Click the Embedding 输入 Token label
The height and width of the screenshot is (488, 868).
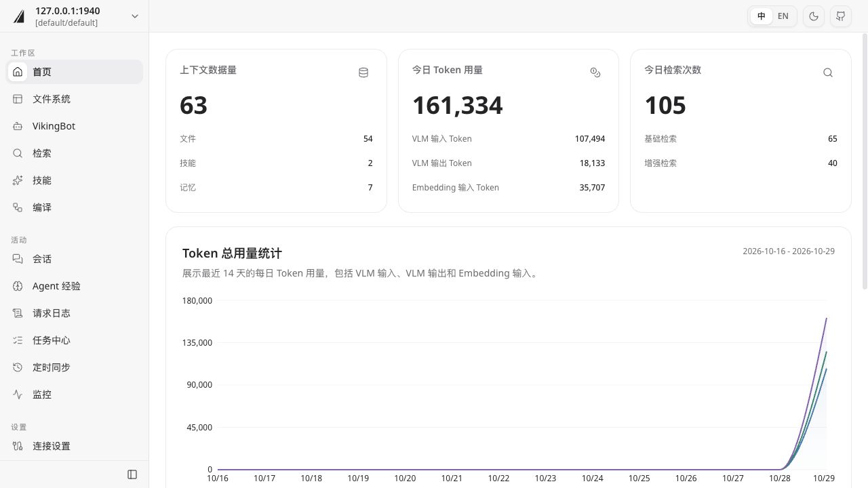click(456, 188)
